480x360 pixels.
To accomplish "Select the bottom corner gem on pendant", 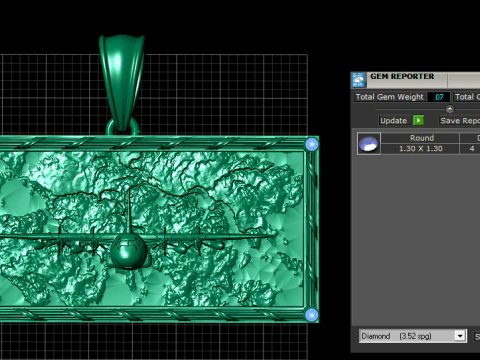I will pos(312,314).
